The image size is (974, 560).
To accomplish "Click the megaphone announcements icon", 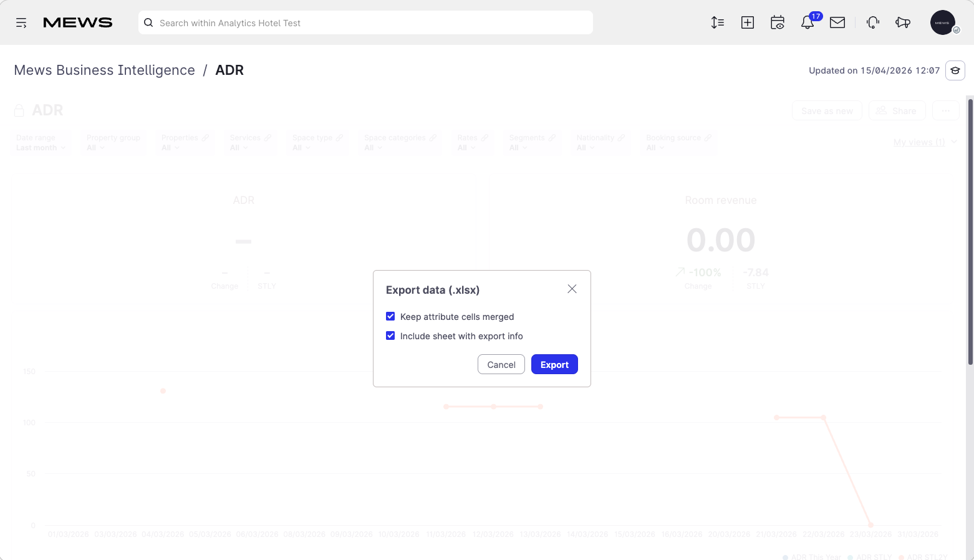I will click(903, 22).
